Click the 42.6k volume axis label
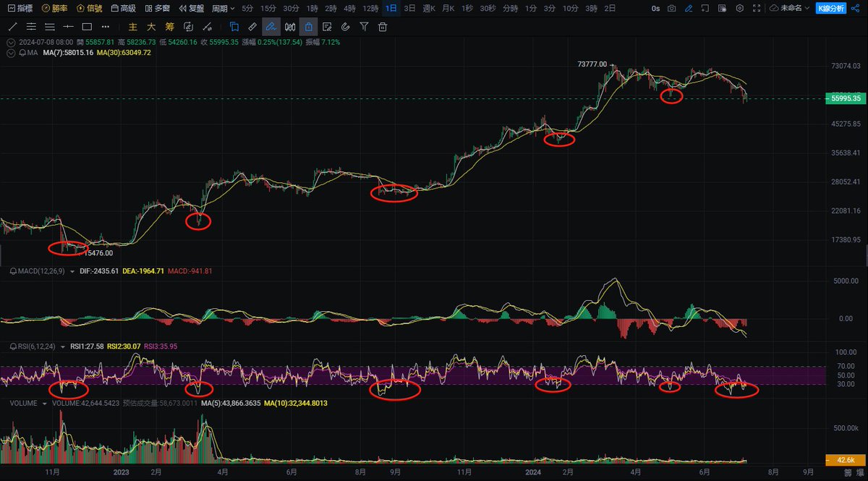 846,460
